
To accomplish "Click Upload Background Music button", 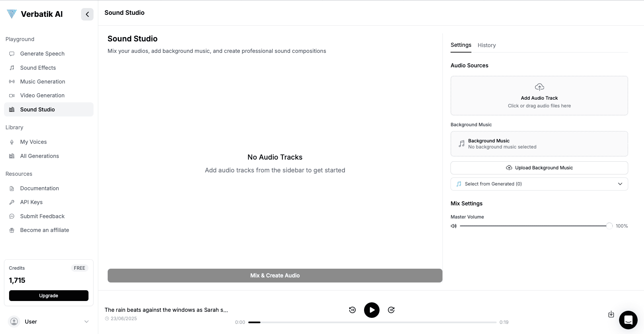I will [x=539, y=168].
